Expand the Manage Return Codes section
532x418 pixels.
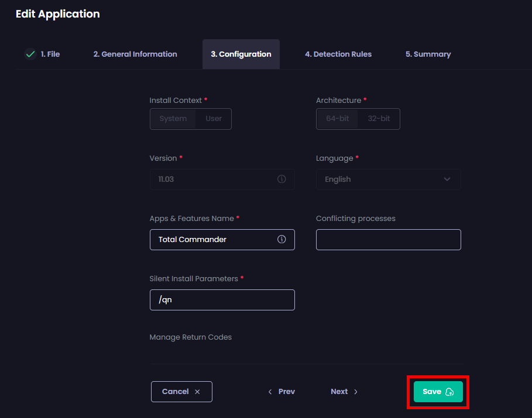(190, 337)
